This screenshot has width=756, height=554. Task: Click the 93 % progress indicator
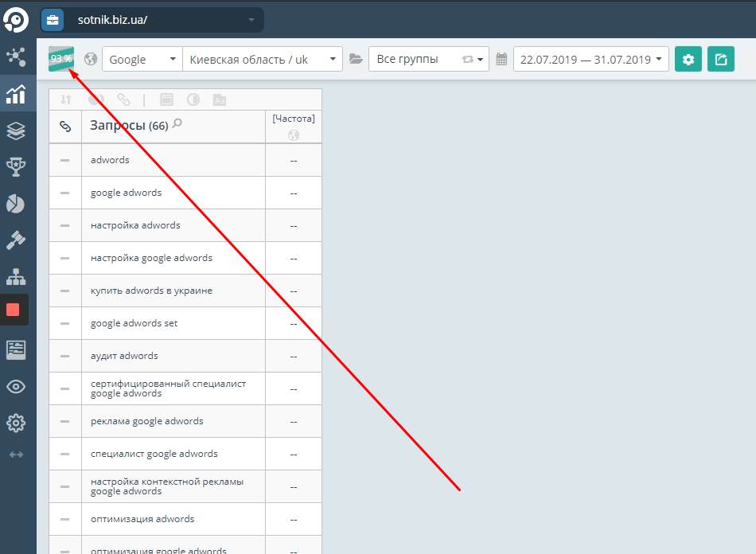point(61,59)
